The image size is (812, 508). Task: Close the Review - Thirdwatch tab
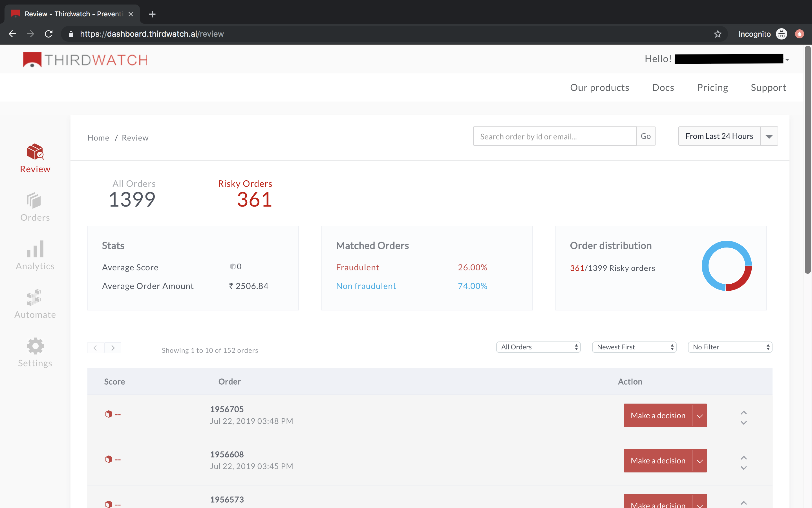(131, 14)
